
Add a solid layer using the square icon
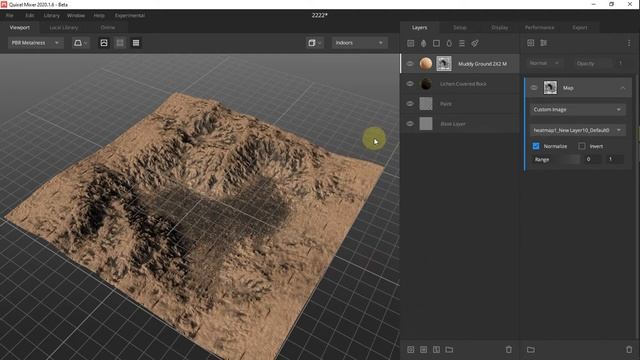(x=436, y=43)
